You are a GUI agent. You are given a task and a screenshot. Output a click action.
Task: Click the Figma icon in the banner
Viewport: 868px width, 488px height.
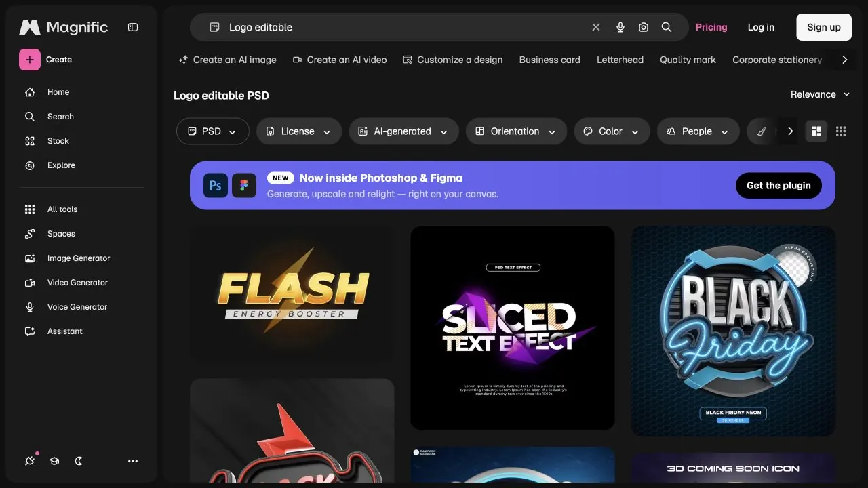tap(244, 185)
